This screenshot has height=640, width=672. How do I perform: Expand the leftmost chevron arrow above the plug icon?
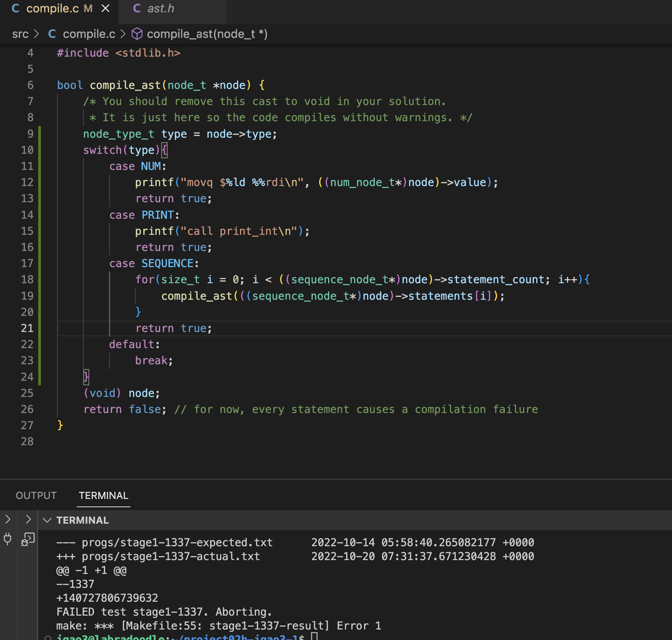7,519
